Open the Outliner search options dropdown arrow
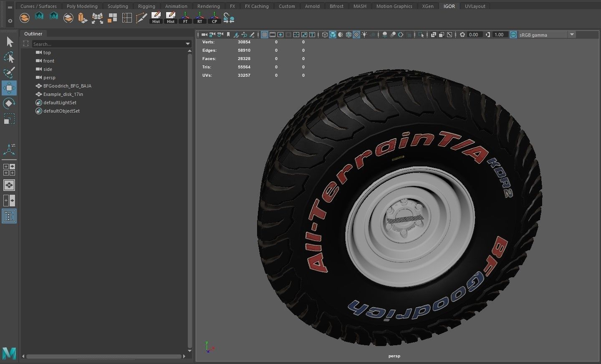 pyautogui.click(x=188, y=44)
